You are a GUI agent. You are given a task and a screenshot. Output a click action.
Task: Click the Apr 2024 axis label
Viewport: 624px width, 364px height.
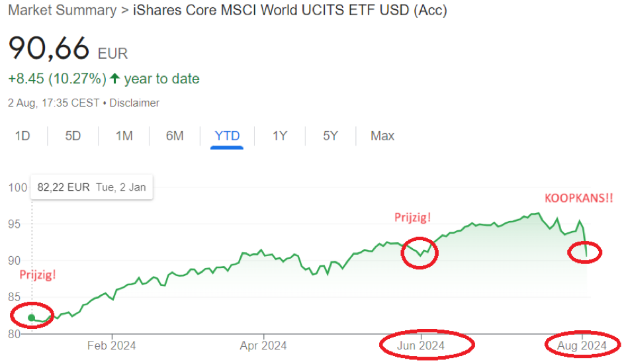pyautogui.click(x=263, y=345)
